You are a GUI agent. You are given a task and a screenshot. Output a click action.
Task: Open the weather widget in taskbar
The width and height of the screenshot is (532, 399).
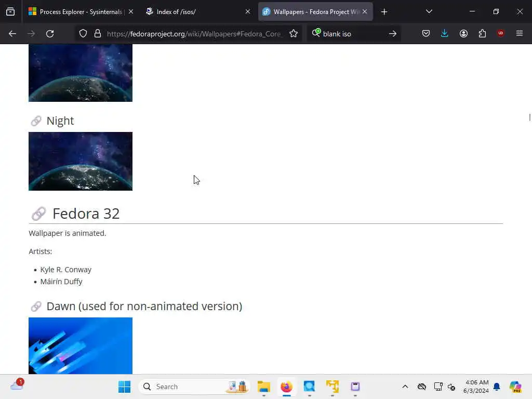click(17, 385)
